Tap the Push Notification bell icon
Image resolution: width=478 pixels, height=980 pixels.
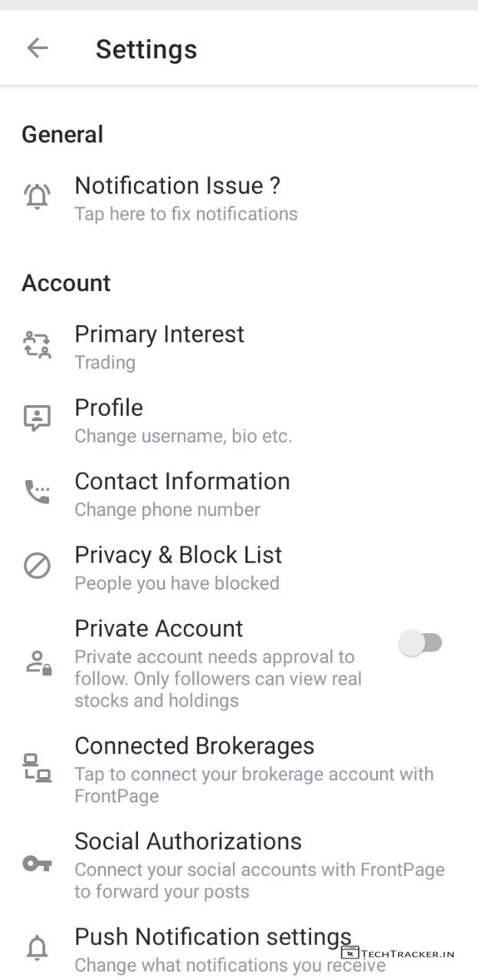click(37, 948)
